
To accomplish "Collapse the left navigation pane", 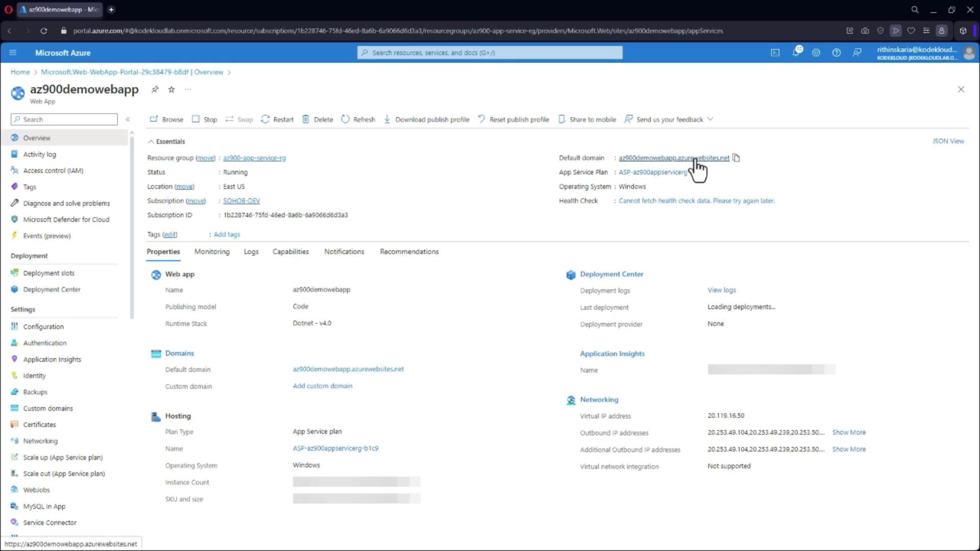I will coord(128,119).
